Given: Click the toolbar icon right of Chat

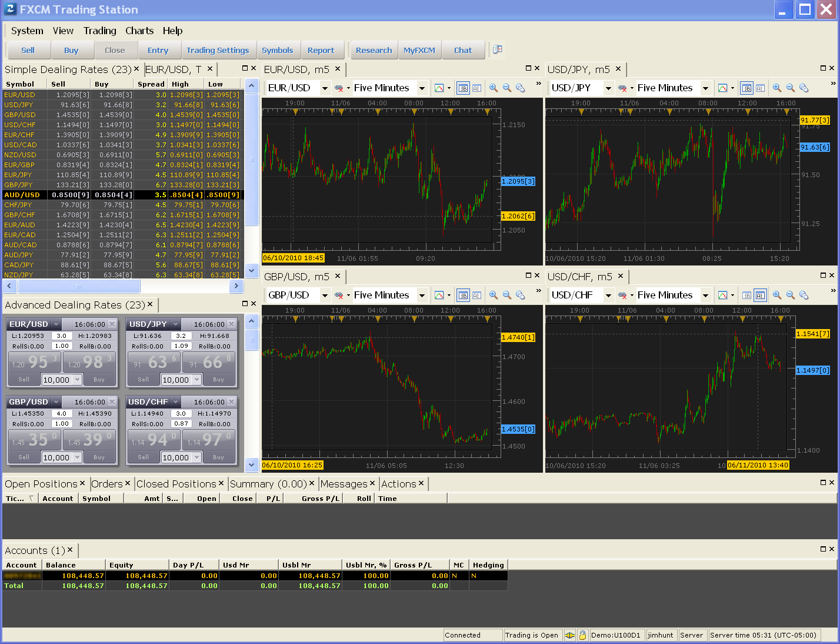Looking at the screenshot, I should pyautogui.click(x=497, y=50).
